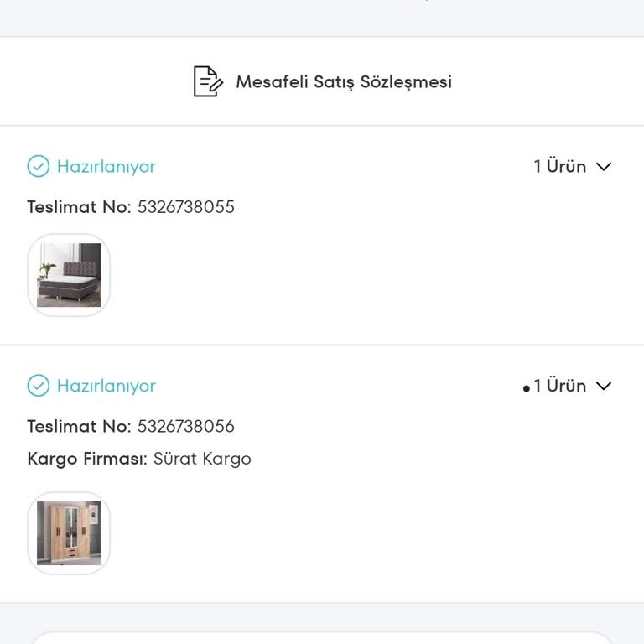Select delivery number 5326738056
Screen dimensions: 644x644
[x=186, y=426]
